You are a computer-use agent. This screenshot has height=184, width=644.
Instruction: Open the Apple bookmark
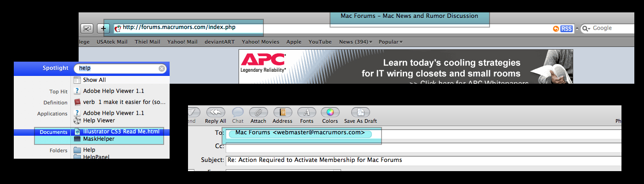(294, 42)
